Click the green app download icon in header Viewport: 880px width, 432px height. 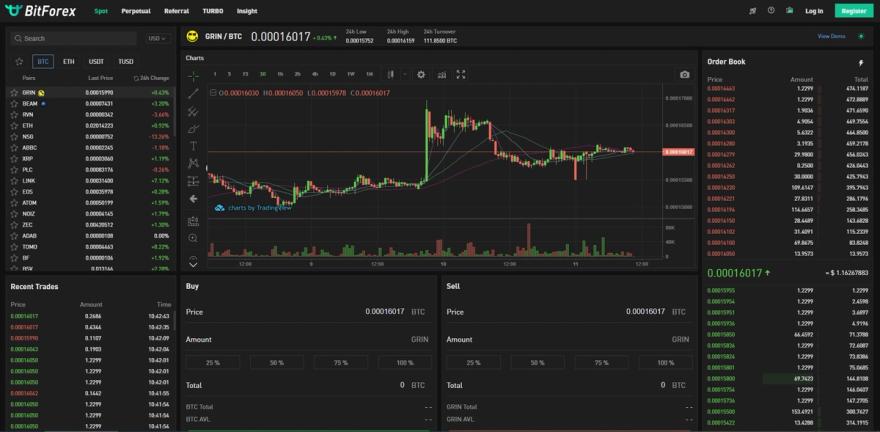[x=789, y=10]
